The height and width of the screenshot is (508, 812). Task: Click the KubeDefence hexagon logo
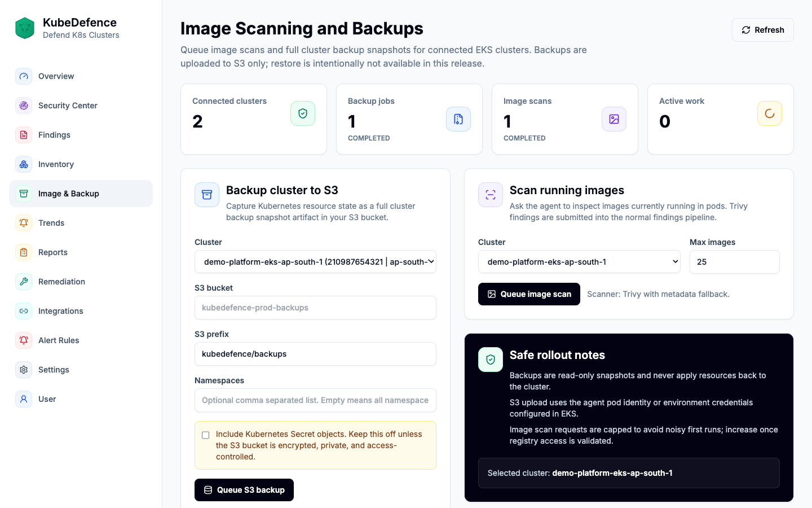(x=25, y=28)
